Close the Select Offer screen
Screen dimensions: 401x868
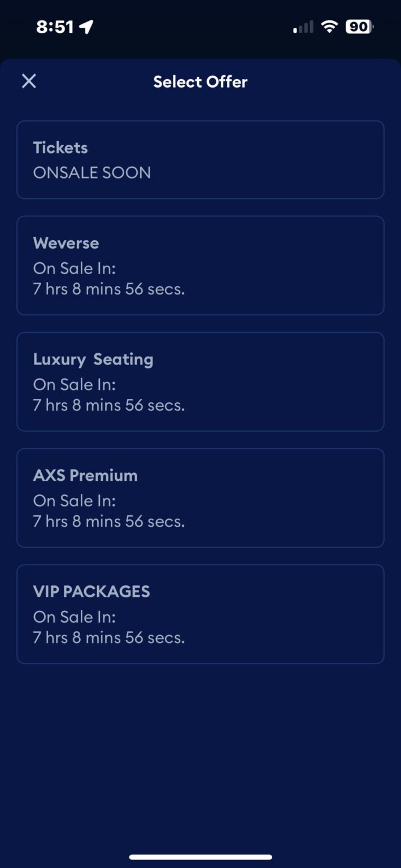29,81
